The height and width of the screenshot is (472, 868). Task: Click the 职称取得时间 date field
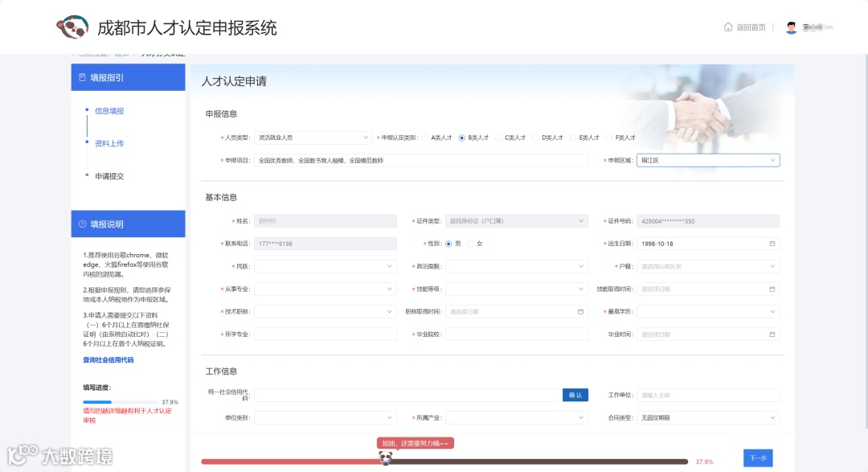point(517,312)
